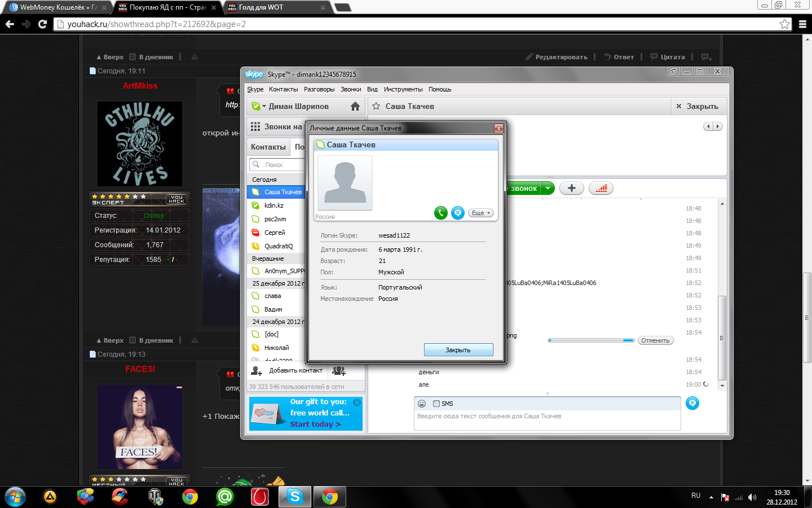The width and height of the screenshot is (812, 508).
Task: Reload the youhack.ru page
Action: tap(42, 24)
